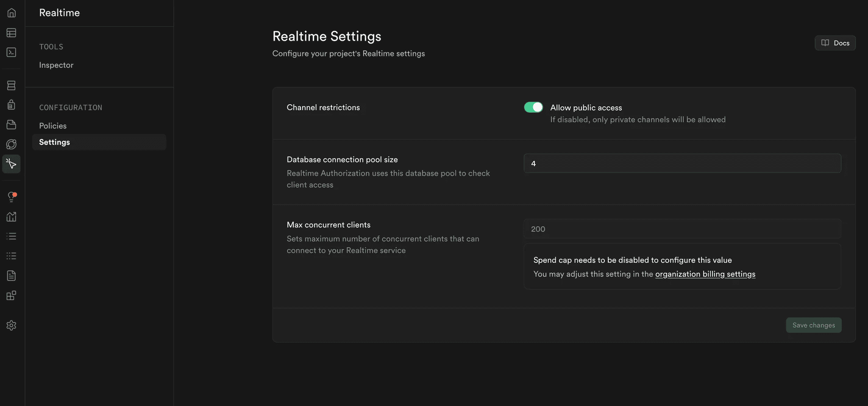Open the Integrations blocks icon

pyautogui.click(x=11, y=295)
